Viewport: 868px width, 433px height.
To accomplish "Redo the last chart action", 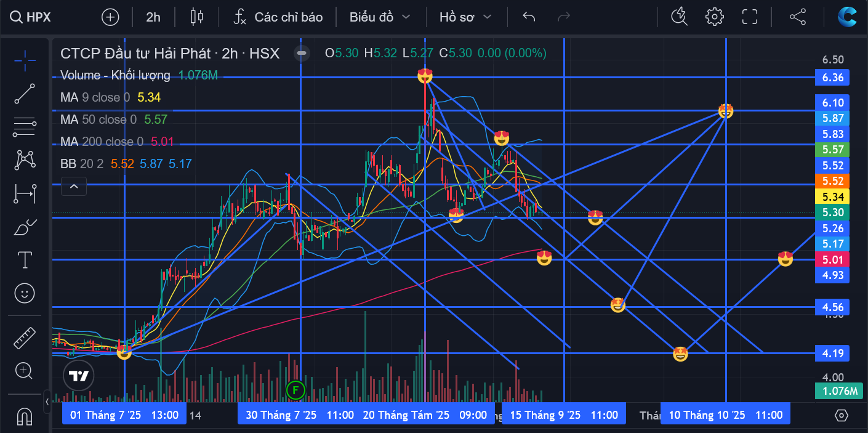I will pos(563,17).
